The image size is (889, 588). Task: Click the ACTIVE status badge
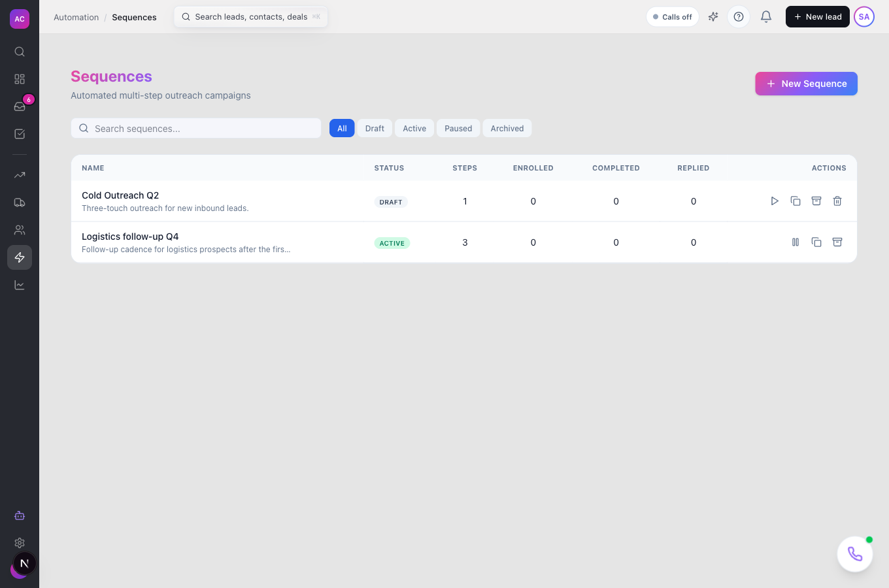[x=392, y=243]
